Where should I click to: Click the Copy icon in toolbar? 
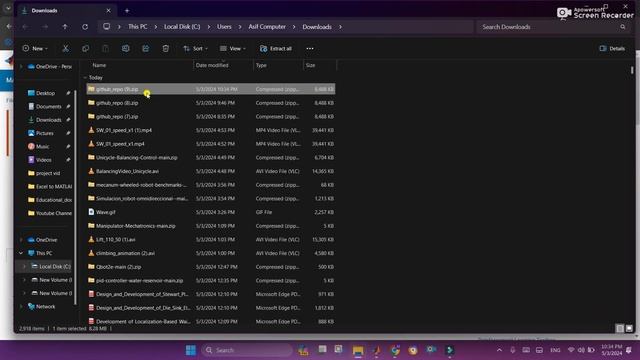85,49
